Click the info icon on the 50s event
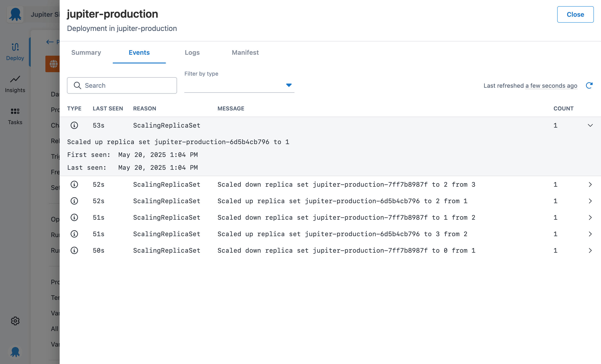 (x=74, y=250)
